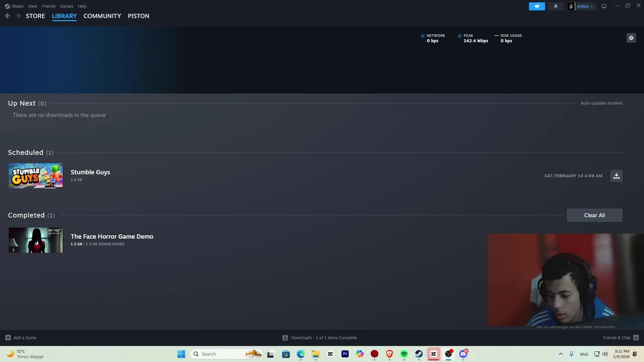Click Downloads 1 of 1 Items Complete

[x=319, y=338]
